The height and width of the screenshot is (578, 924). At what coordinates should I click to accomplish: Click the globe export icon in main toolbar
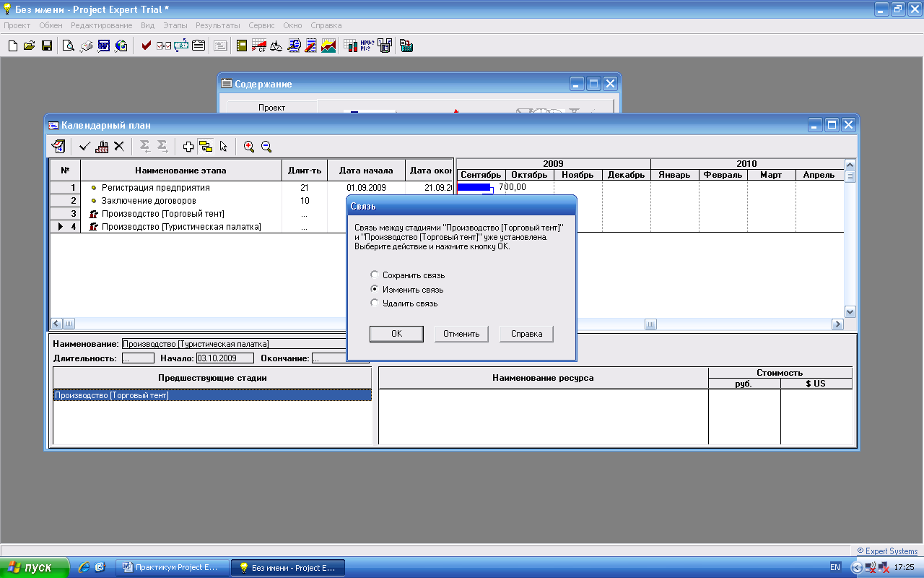[x=121, y=46]
